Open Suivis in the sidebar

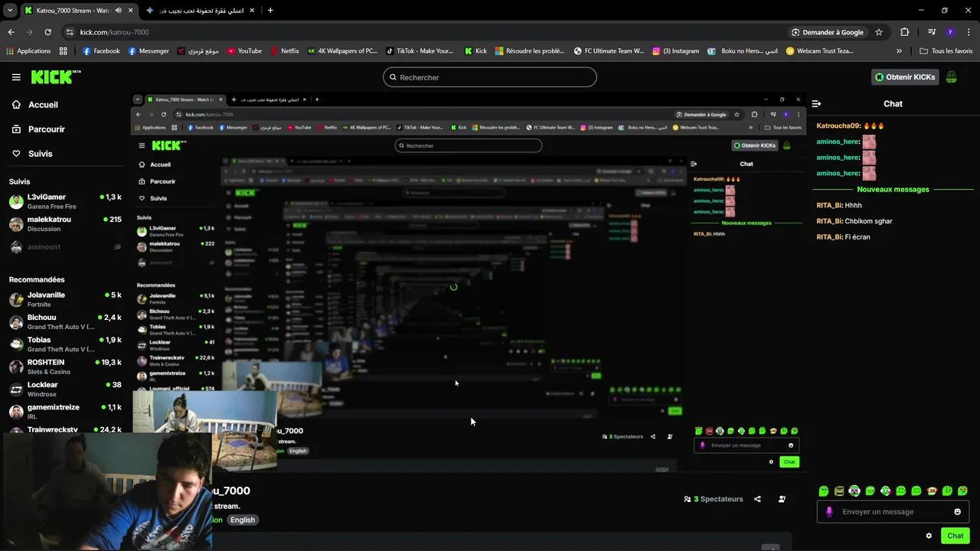click(32, 154)
